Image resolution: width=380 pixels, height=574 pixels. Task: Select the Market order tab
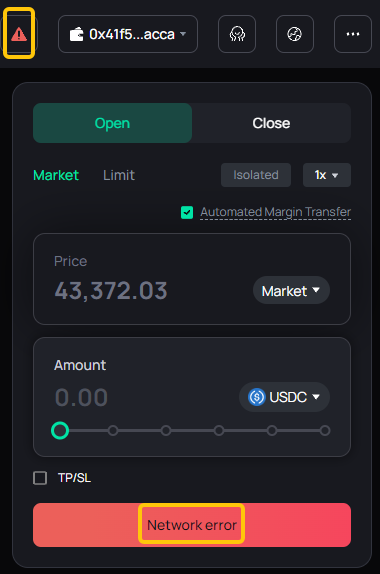pos(56,175)
